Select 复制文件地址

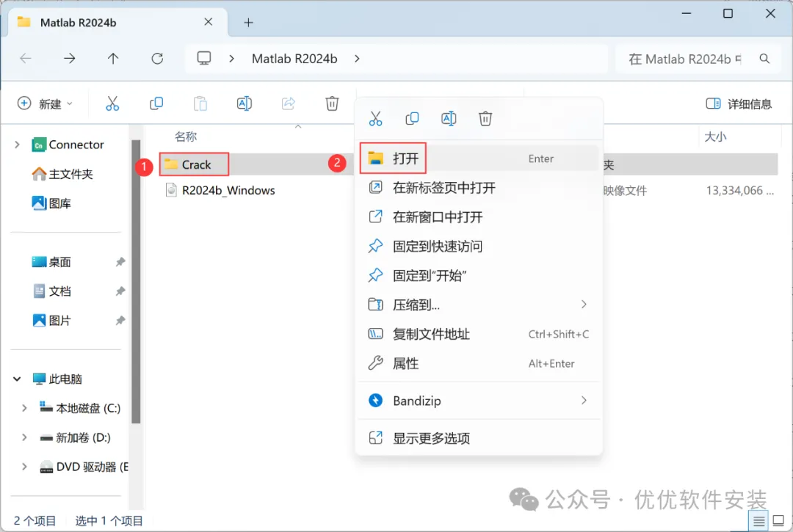coord(479,334)
